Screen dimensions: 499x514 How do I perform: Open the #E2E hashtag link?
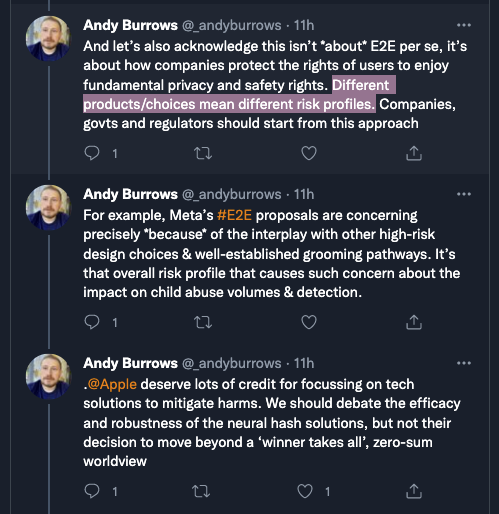[x=234, y=215]
